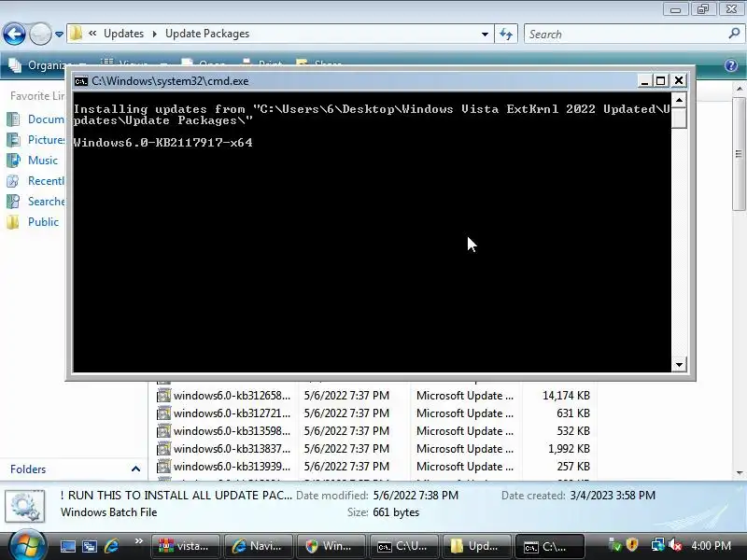Click the network status tray icon
Image resolution: width=747 pixels, height=560 pixels.
coord(658,545)
